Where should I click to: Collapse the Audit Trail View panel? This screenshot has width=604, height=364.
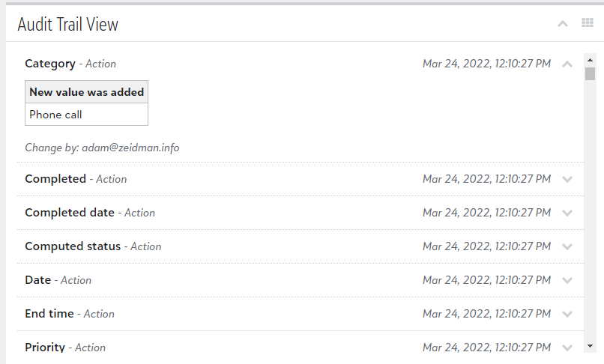pos(562,24)
